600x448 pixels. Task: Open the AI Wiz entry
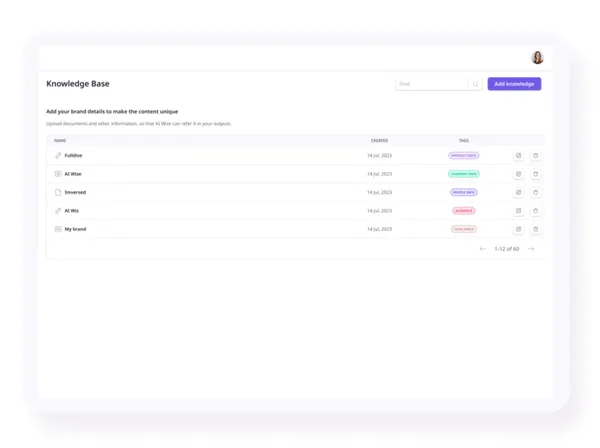(72, 211)
